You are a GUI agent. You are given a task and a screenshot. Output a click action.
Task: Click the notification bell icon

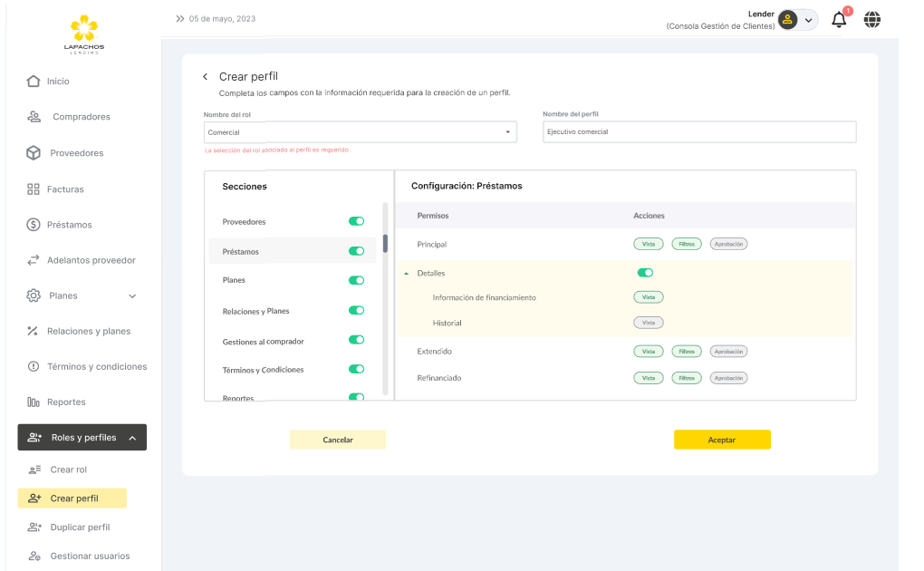839,20
